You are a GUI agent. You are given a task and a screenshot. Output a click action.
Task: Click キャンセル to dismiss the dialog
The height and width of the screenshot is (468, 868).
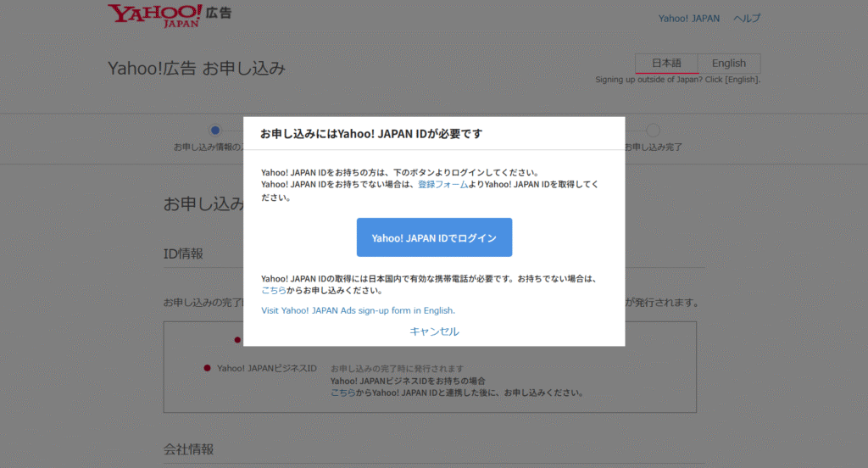pos(434,331)
